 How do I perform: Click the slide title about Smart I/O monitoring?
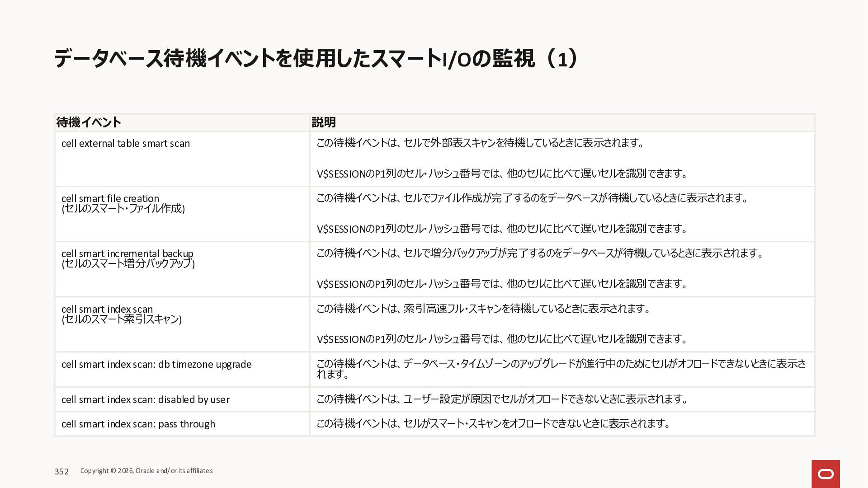[316, 59]
